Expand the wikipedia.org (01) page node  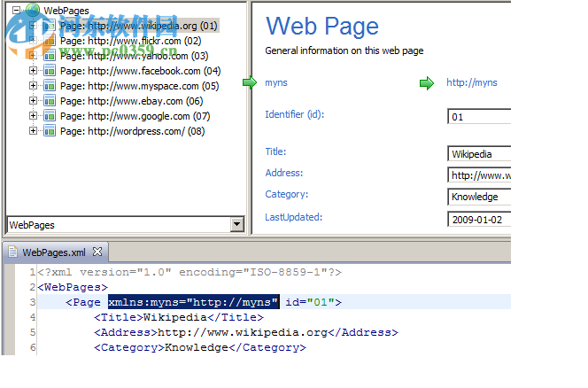(x=33, y=26)
